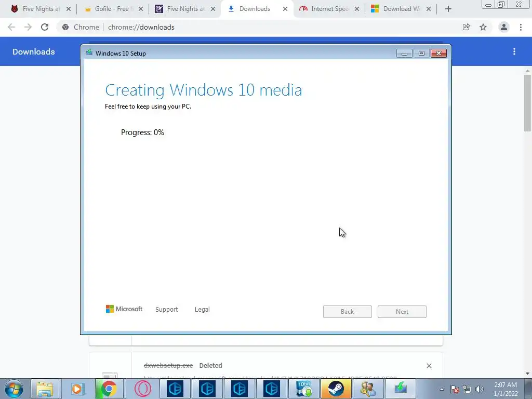The image size is (532, 399).
Task: Minimize the Windows 10 Setup window
Action: (404, 54)
